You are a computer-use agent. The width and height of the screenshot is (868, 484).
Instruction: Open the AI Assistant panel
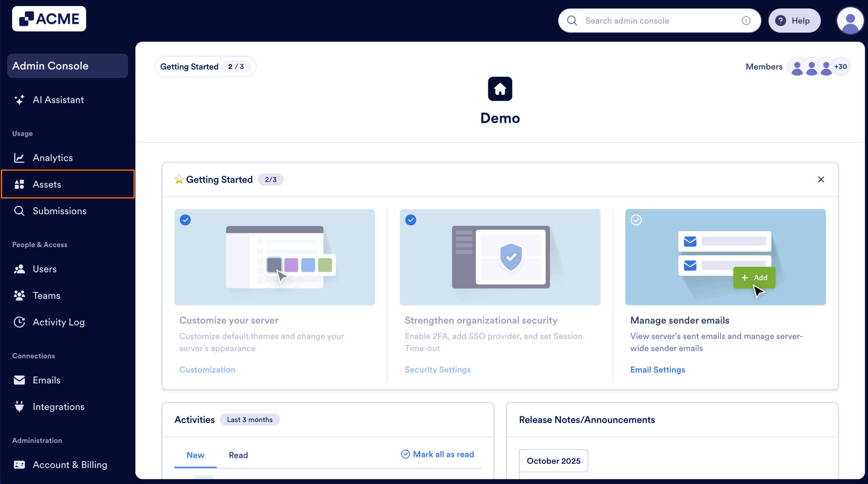click(58, 100)
